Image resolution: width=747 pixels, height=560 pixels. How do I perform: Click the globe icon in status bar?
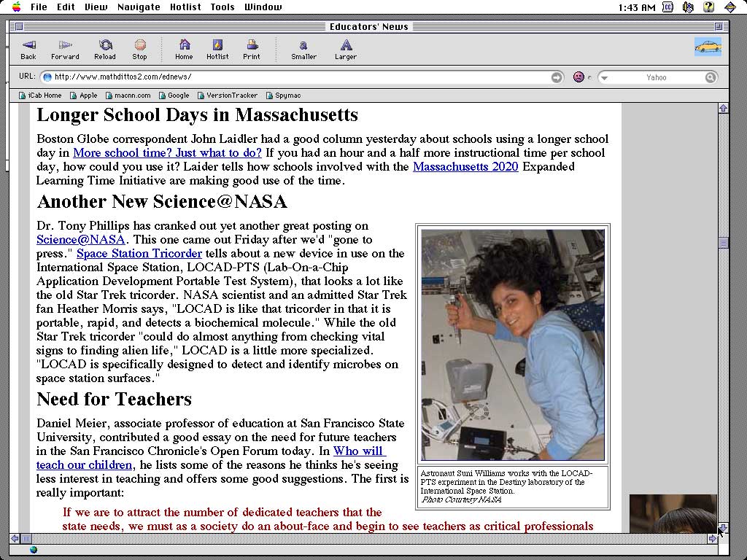coord(34,550)
